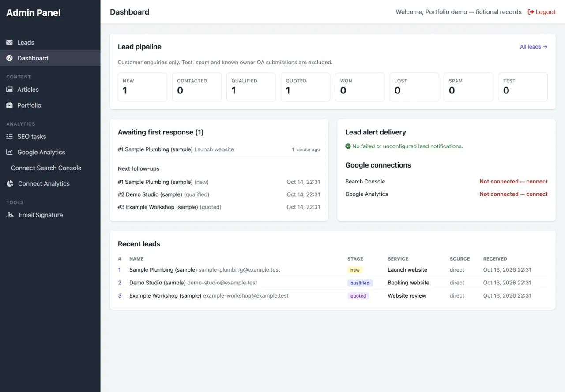Click the briefcase icon beside Portfolio

click(x=9, y=105)
